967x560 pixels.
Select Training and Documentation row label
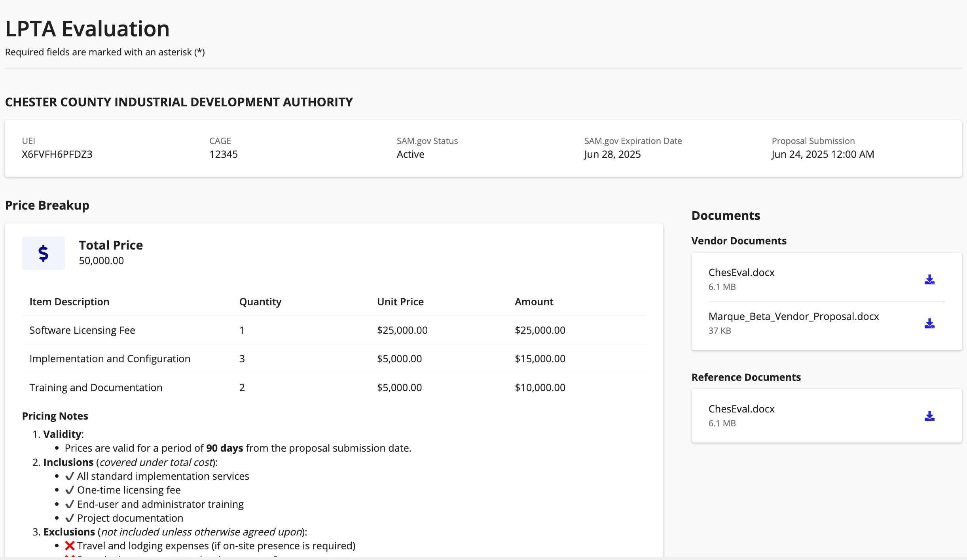96,388
